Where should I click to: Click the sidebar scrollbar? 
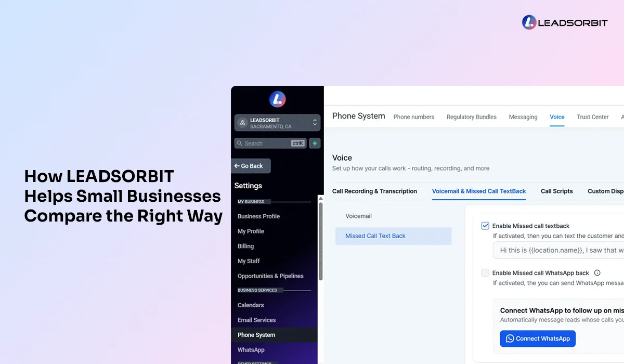click(x=321, y=241)
